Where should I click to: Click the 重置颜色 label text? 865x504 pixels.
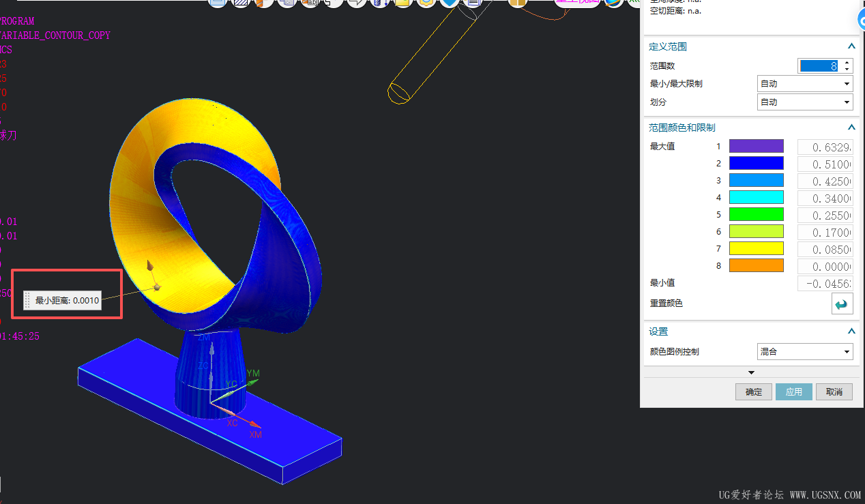click(x=666, y=303)
